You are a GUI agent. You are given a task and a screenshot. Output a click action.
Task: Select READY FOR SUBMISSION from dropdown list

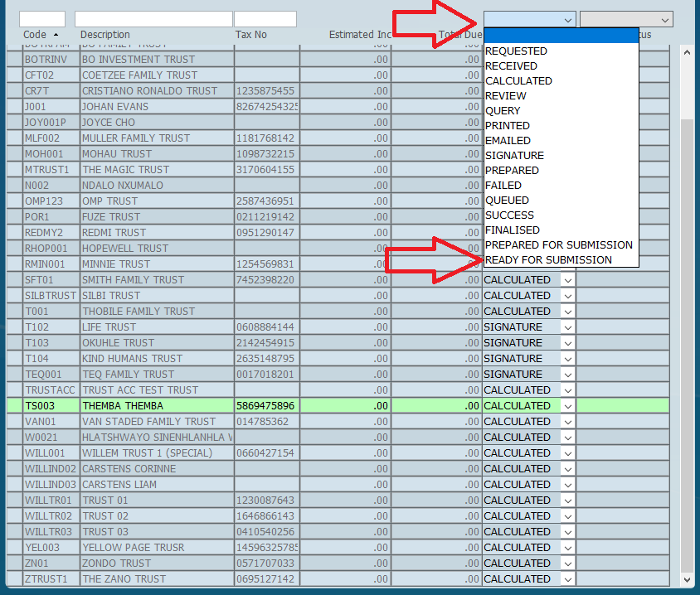548,260
